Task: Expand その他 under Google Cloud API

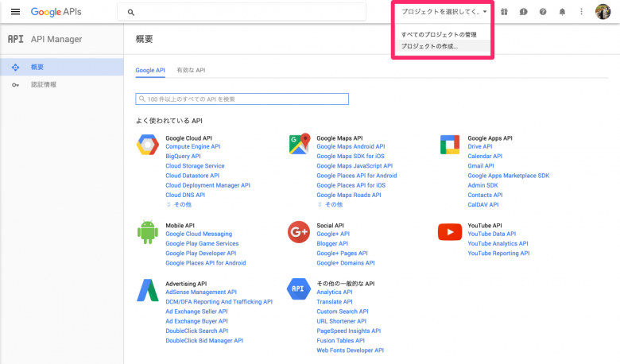Action: (x=179, y=205)
